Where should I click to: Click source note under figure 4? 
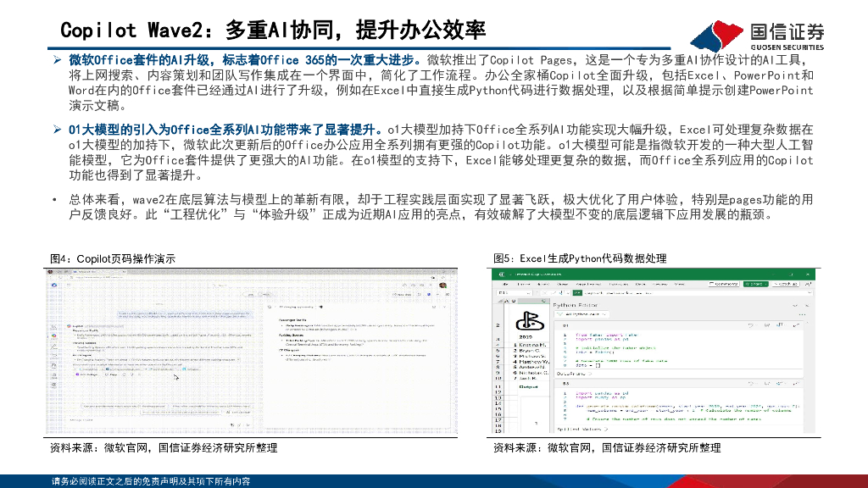point(164,447)
